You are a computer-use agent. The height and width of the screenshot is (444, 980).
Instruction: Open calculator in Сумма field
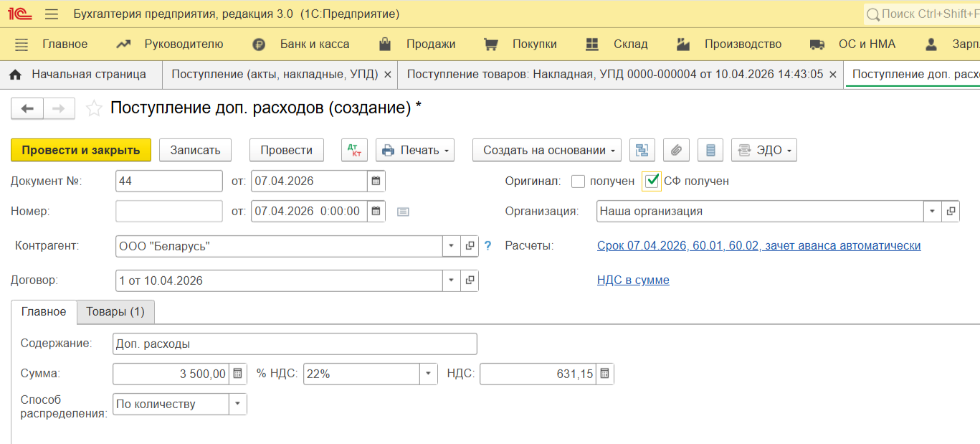[x=238, y=374]
